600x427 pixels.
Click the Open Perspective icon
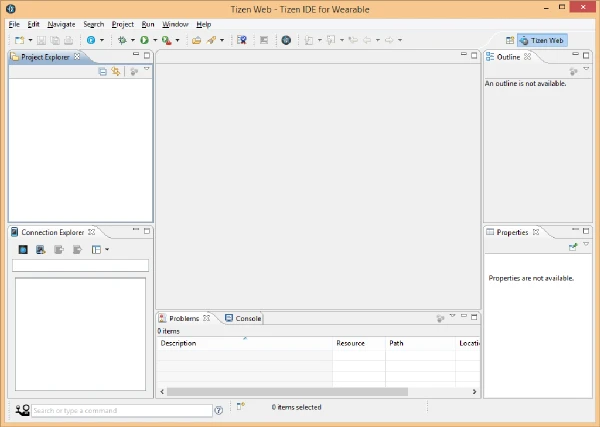(510, 40)
